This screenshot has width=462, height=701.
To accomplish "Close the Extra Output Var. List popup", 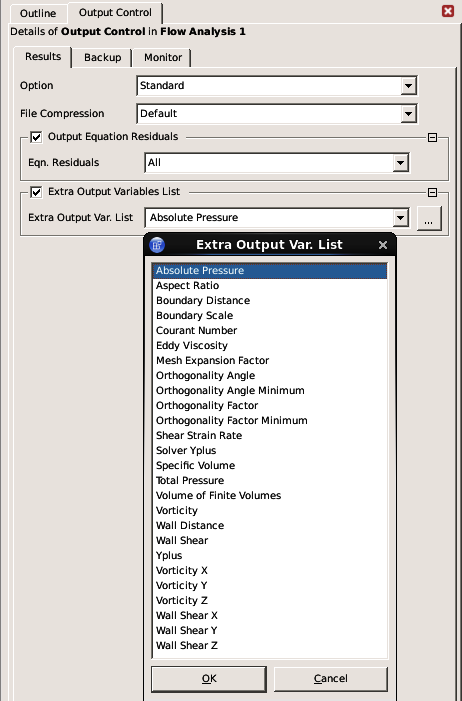I will (x=382, y=245).
